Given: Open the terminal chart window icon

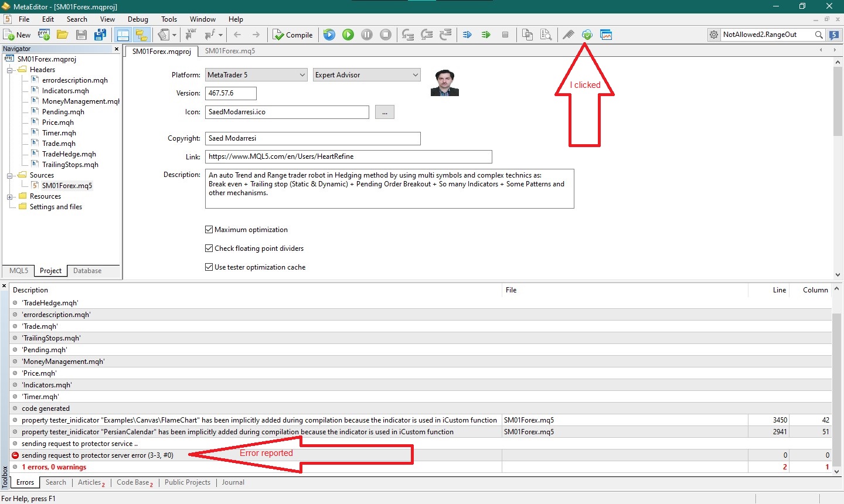Looking at the screenshot, I should point(606,35).
